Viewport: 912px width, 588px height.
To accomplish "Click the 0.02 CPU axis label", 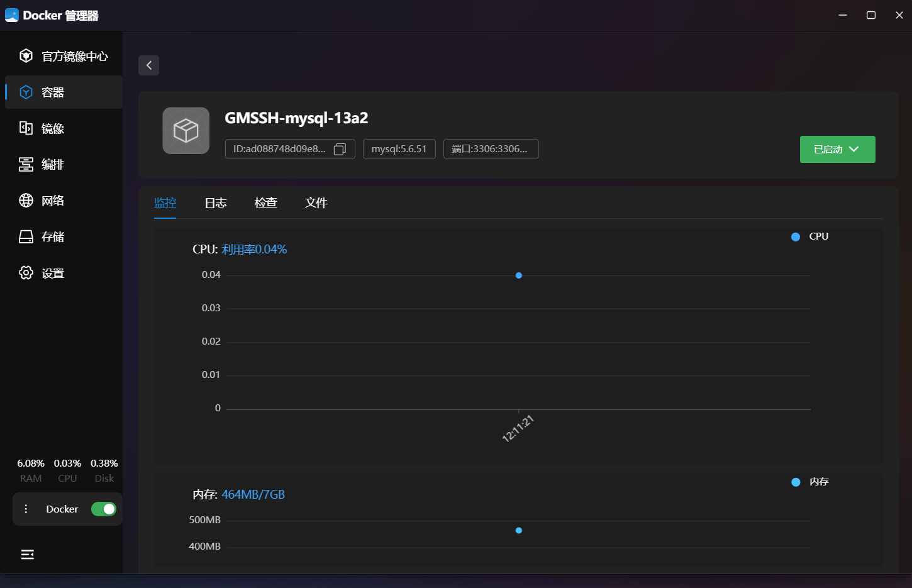I will click(211, 341).
